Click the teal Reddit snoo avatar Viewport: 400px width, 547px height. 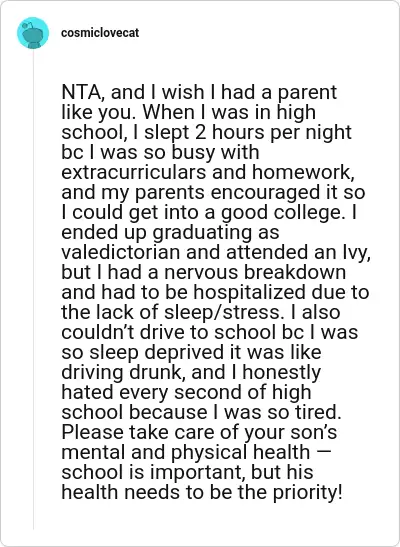33,33
